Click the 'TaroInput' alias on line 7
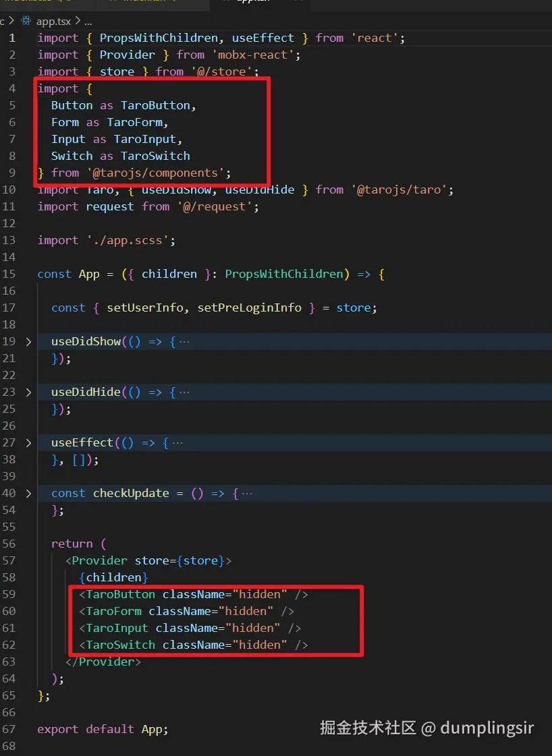 [145, 140]
